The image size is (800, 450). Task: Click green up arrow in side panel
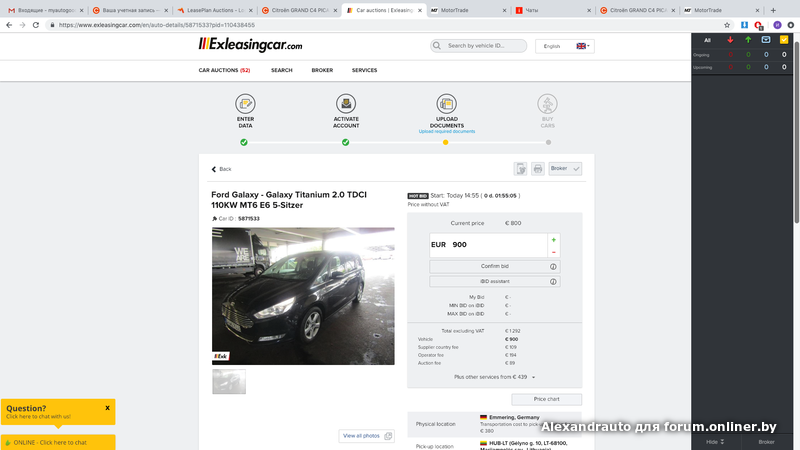tap(748, 40)
